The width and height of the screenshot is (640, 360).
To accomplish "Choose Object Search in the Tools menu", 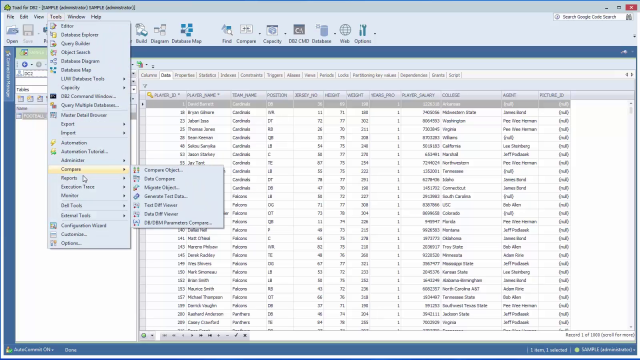I will [89, 52].
